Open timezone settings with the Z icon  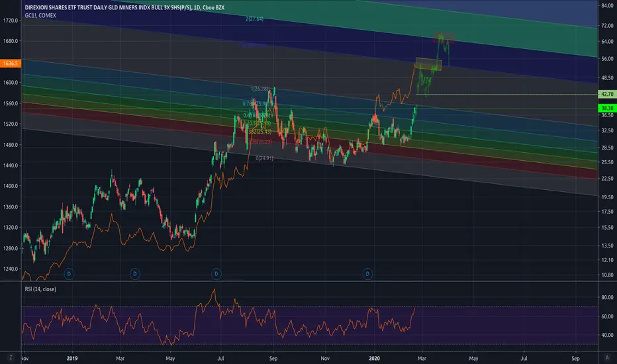(x=11, y=357)
